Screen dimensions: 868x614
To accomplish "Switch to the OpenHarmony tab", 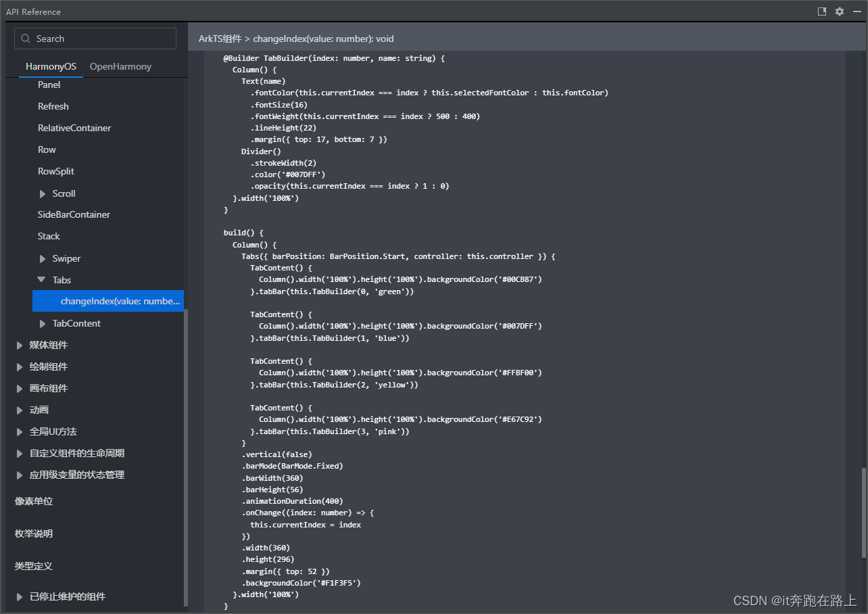I will pos(120,66).
